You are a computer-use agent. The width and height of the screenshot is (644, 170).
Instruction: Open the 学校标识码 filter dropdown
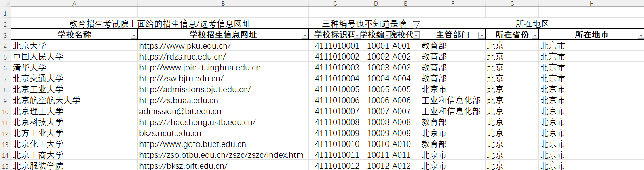click(357, 36)
